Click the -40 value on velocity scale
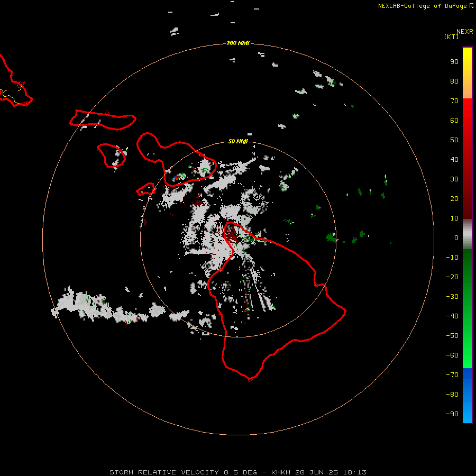 452,316
